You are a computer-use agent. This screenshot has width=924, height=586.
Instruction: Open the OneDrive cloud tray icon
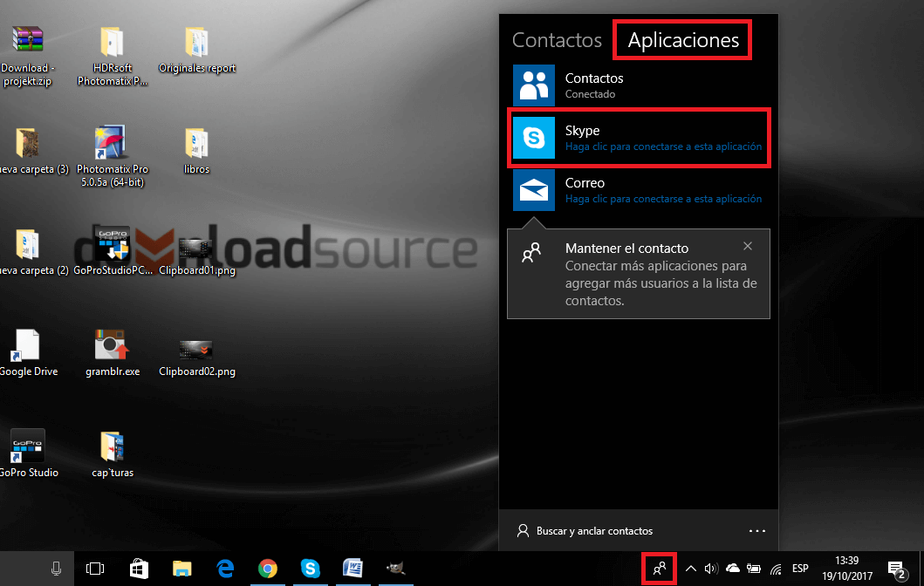[x=733, y=569]
